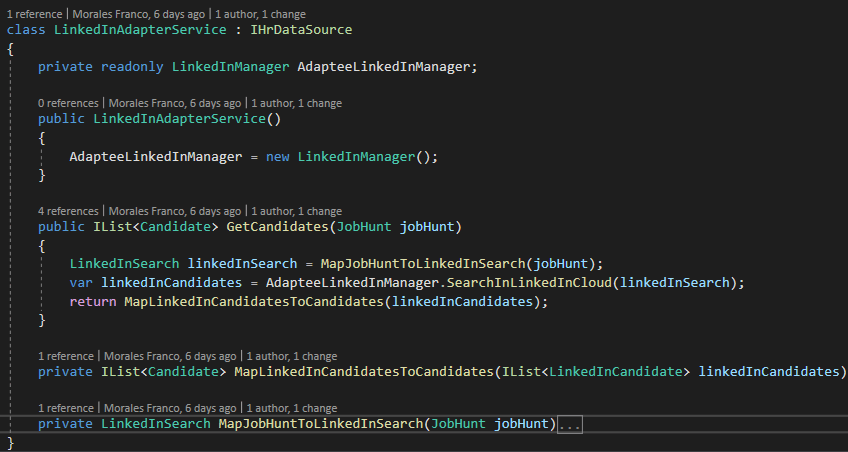Click the 'var' keyword

pos(81,283)
